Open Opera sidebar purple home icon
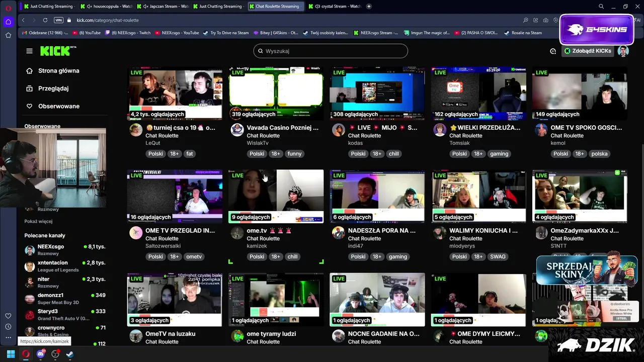The image size is (644, 362). click(8, 22)
